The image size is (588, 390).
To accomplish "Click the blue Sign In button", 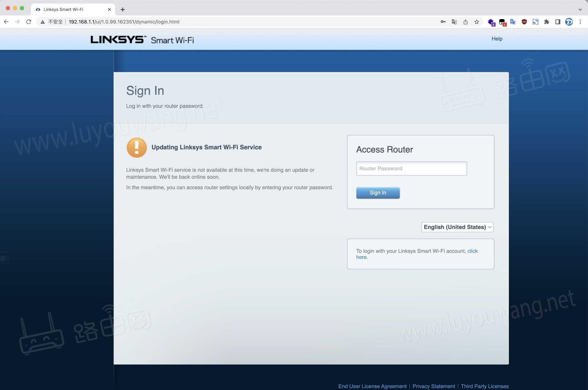I will [x=378, y=193].
